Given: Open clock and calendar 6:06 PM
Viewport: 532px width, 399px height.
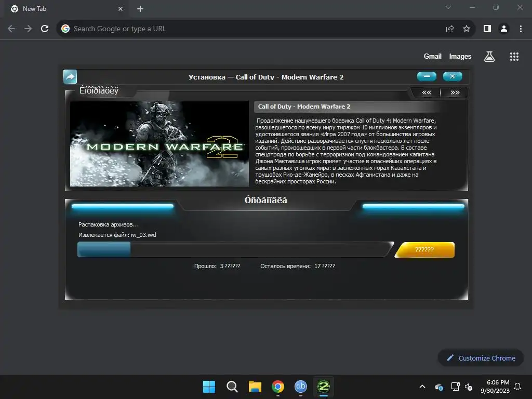Looking at the screenshot, I should [x=495, y=387].
